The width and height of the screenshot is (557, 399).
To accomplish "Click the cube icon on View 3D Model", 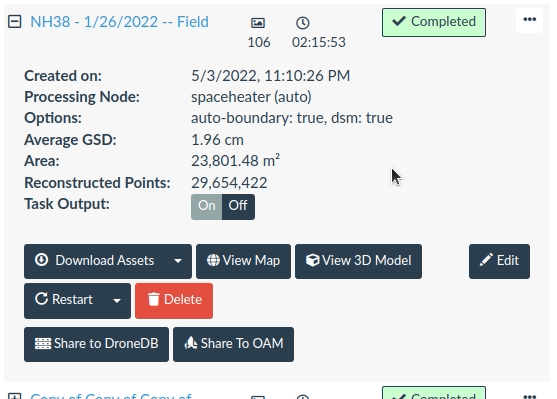I will pyautogui.click(x=312, y=260).
